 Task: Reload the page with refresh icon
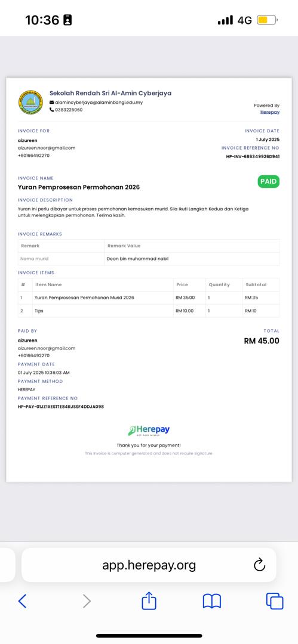tap(259, 565)
